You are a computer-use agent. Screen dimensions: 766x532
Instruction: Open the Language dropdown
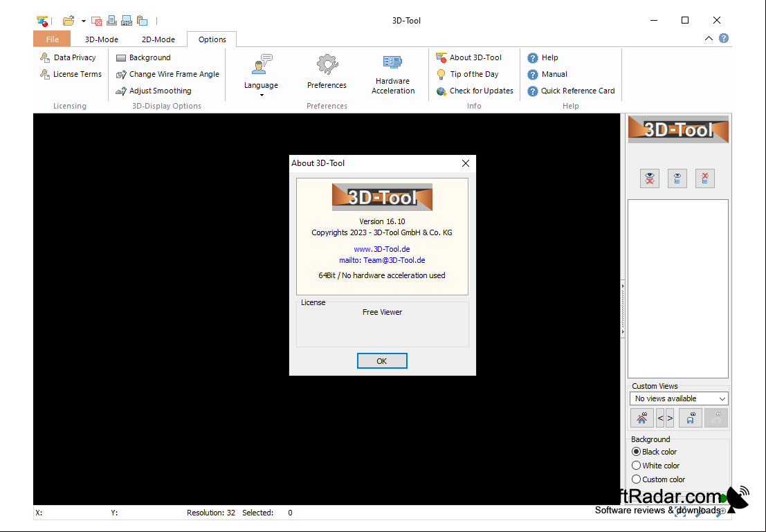click(x=262, y=75)
